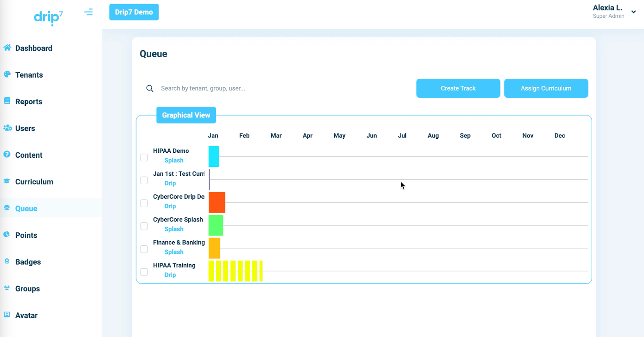Check the CyberCore Splash row checkbox

point(144,226)
